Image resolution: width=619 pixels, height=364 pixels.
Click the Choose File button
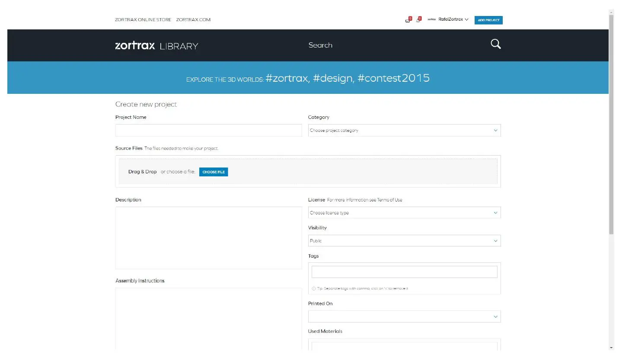(x=214, y=172)
